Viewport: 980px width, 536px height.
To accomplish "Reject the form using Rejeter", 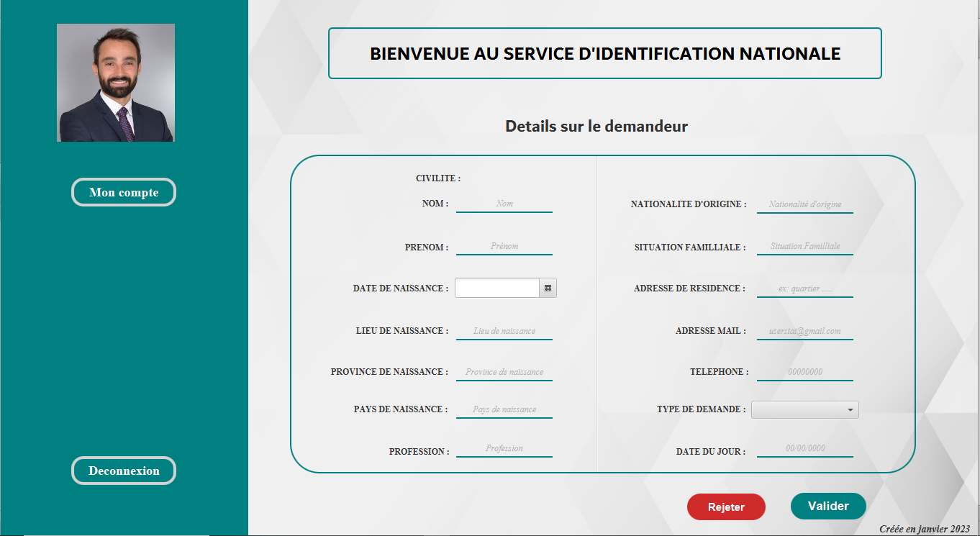I will point(726,506).
